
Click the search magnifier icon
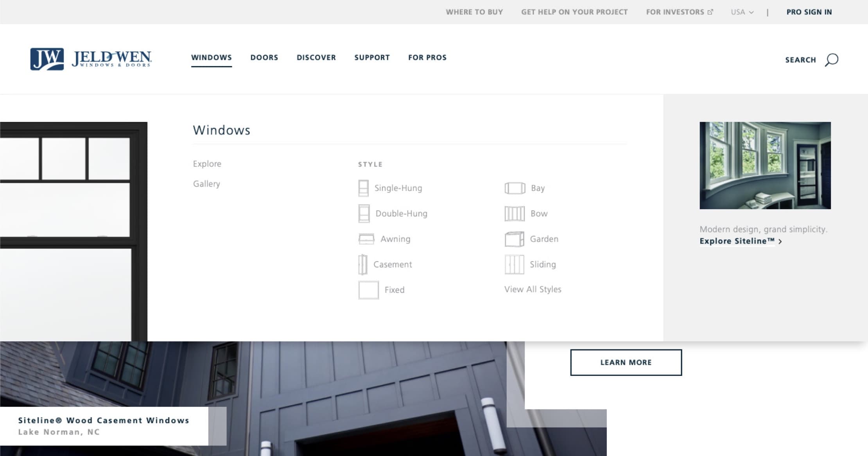tap(831, 59)
